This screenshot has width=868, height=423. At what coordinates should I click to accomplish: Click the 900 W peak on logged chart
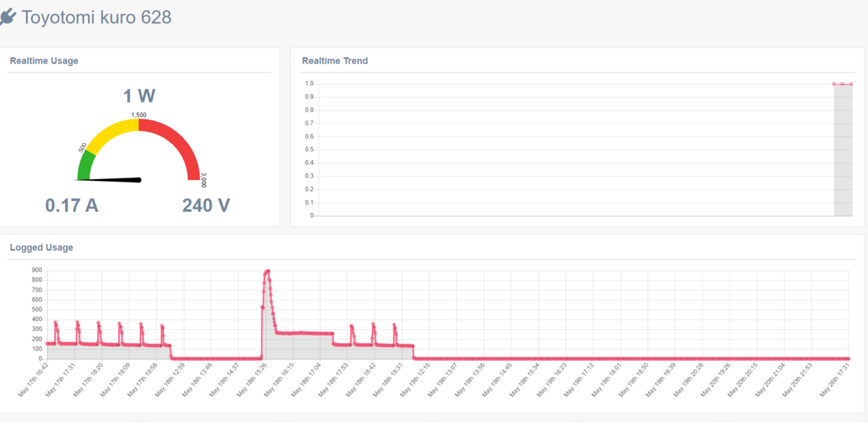(x=267, y=271)
